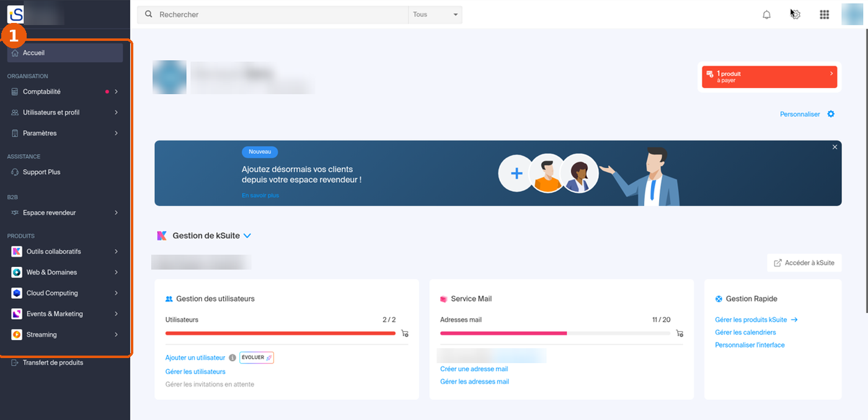The image size is (868, 420).
Task: Click the Infomaniak logo icon
Action: tap(16, 14)
